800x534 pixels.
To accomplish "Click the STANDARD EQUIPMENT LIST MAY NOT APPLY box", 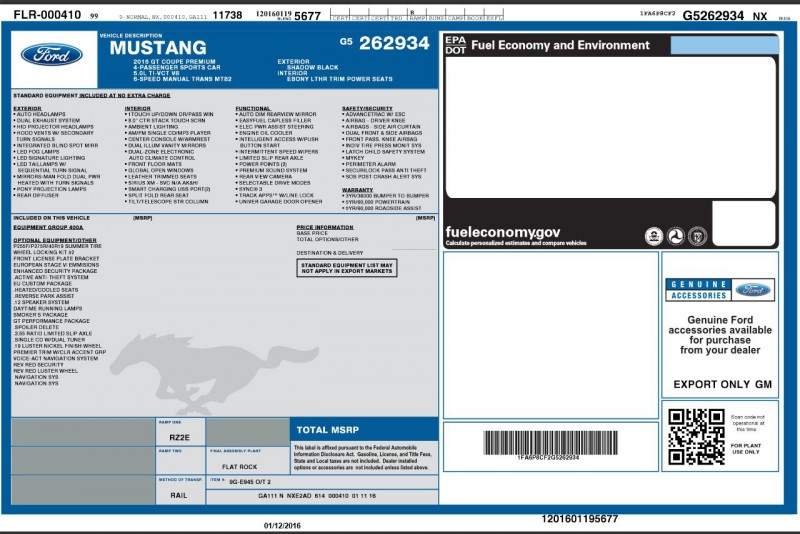I will [x=347, y=268].
